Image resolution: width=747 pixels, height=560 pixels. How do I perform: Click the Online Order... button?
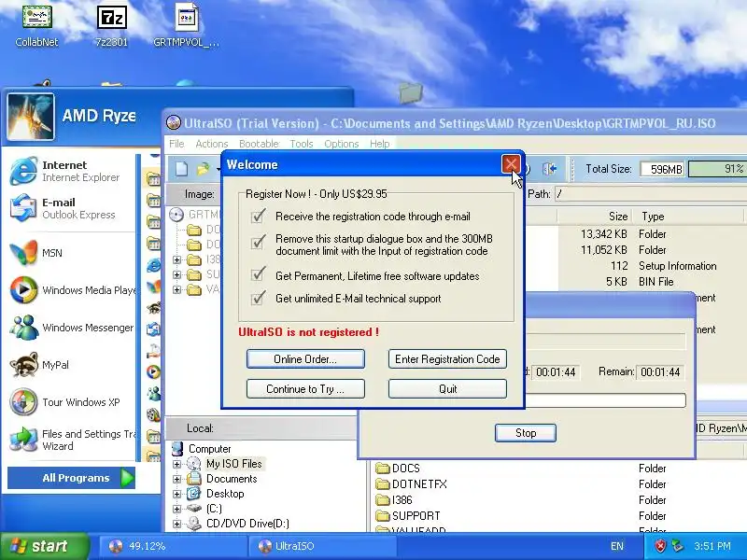[x=305, y=359]
